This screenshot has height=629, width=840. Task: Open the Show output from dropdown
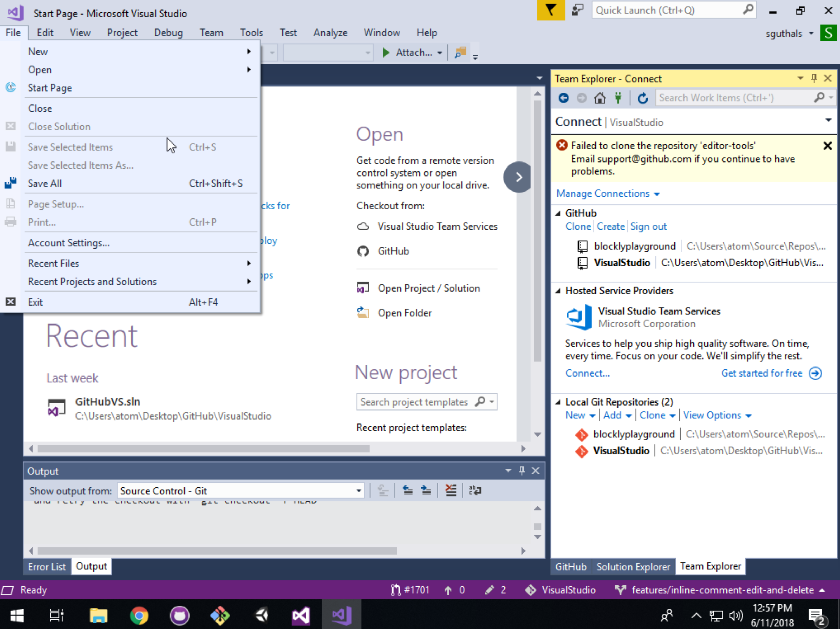(358, 490)
